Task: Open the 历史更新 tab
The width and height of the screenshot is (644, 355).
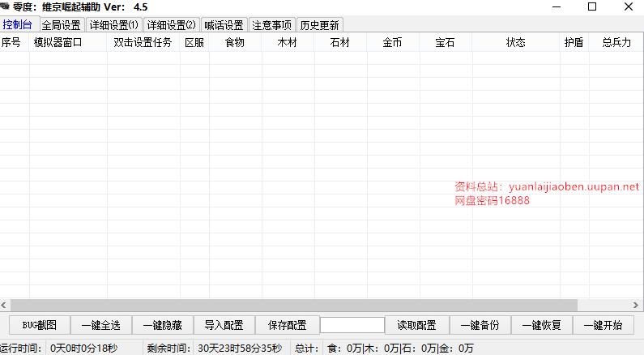Action: (319, 25)
